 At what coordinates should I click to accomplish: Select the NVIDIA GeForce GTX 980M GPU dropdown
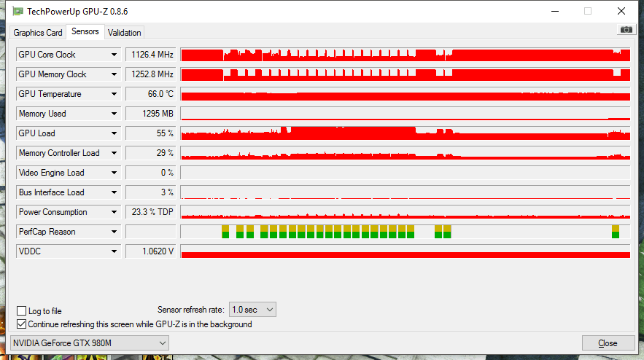point(90,343)
